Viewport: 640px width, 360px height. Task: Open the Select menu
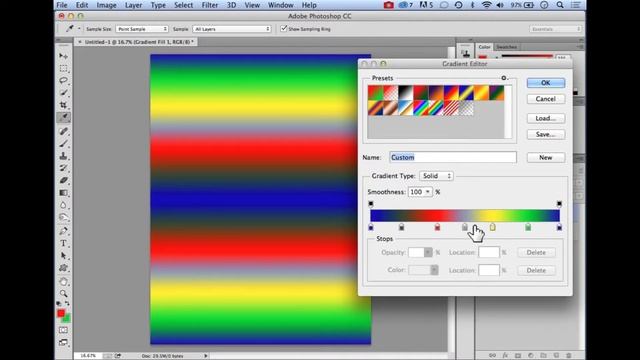pos(183,5)
